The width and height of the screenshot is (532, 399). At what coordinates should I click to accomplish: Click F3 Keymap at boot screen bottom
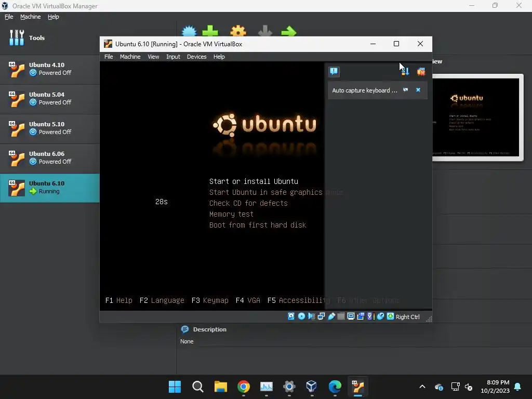pos(210,300)
